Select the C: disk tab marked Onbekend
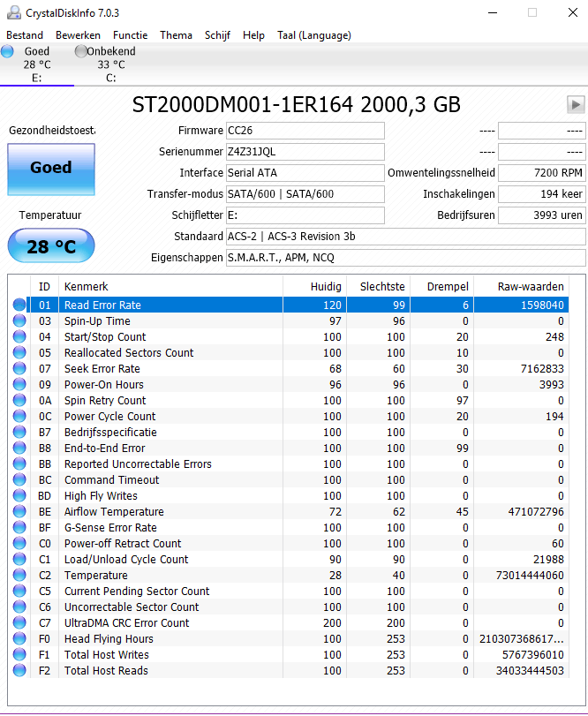This screenshot has width=588, height=716. (111, 64)
